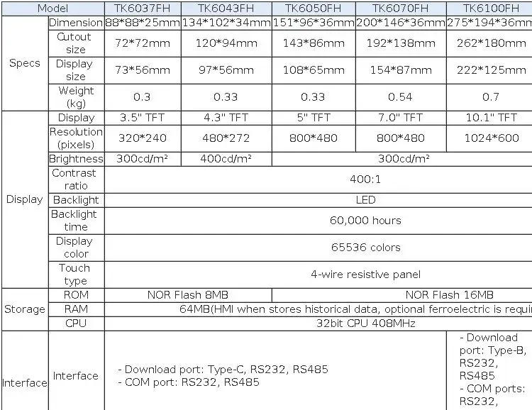Select the 7.0" TFT cell
Image resolution: width=532 pixels, height=410 pixels.
(x=400, y=118)
